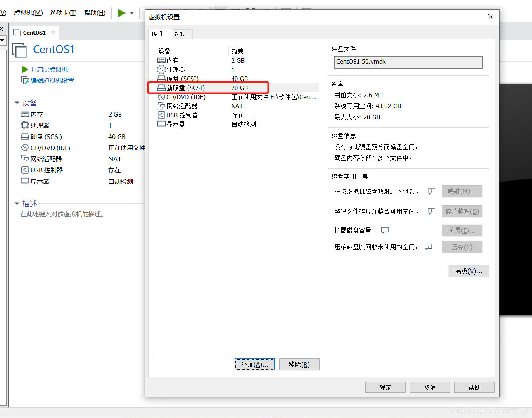Click the CentOS1-50.vmdk disk file field
Screen dimensions: 532x418
coord(408,62)
